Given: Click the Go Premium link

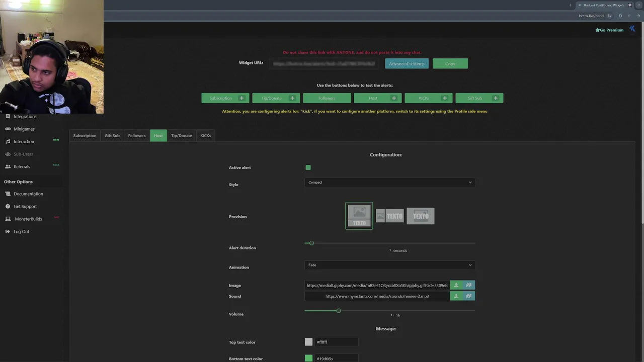Looking at the screenshot, I should pos(609,30).
